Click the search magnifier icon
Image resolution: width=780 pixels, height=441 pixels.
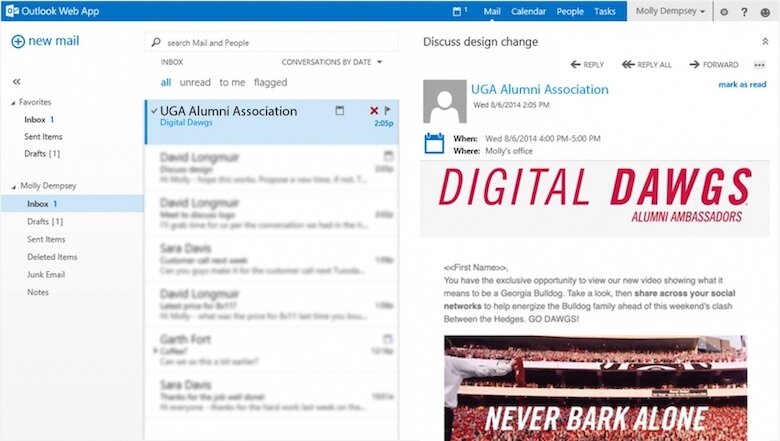[x=156, y=42]
